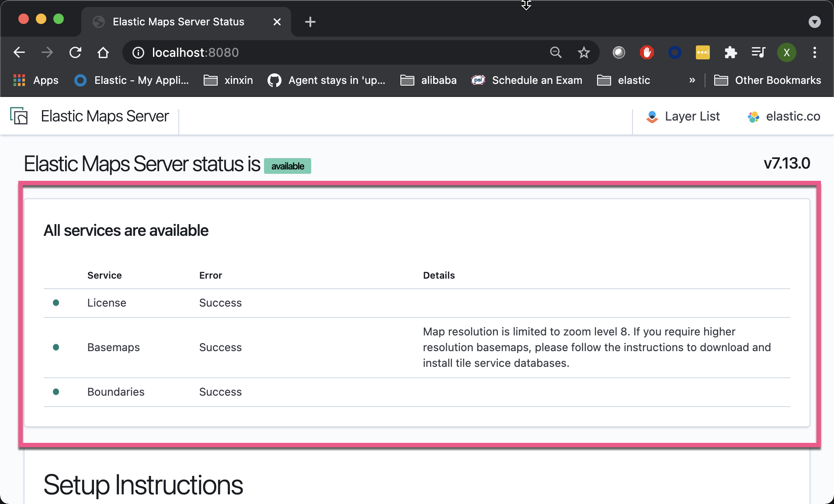Visit elastic.co via the header logo
Viewport: 834px width, 504px height.
click(x=783, y=116)
